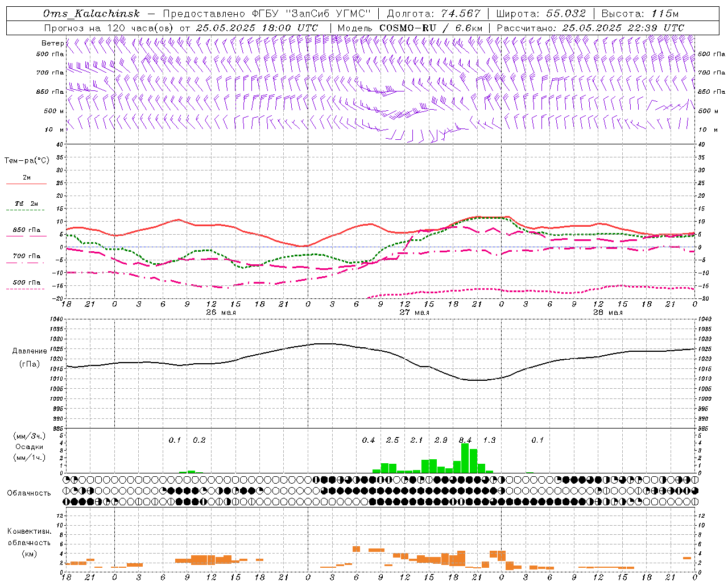Click the 2.1 precipitation value
The image size is (728, 582).
tap(417, 440)
